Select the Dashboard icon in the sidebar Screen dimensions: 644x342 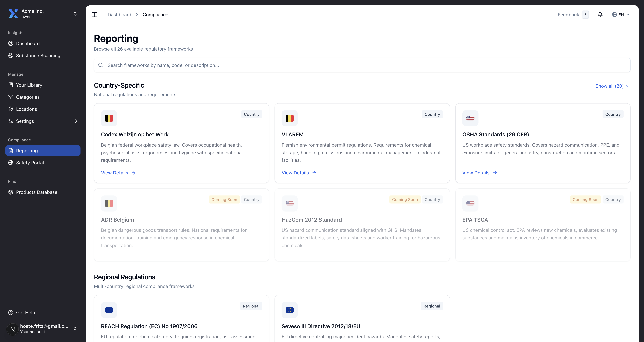[x=11, y=43]
